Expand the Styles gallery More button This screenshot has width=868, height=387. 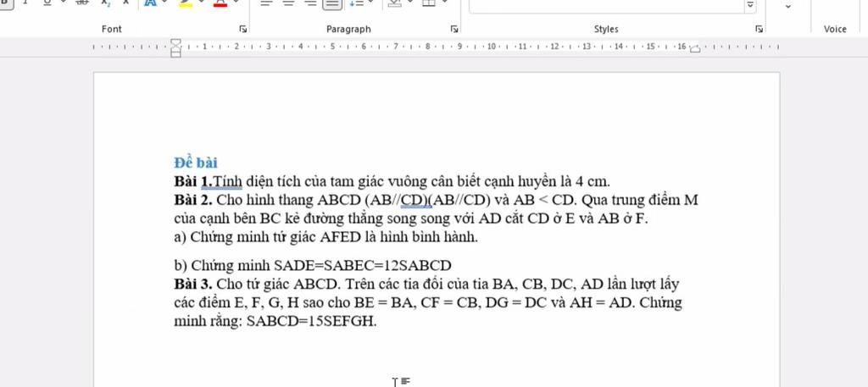click(750, 5)
